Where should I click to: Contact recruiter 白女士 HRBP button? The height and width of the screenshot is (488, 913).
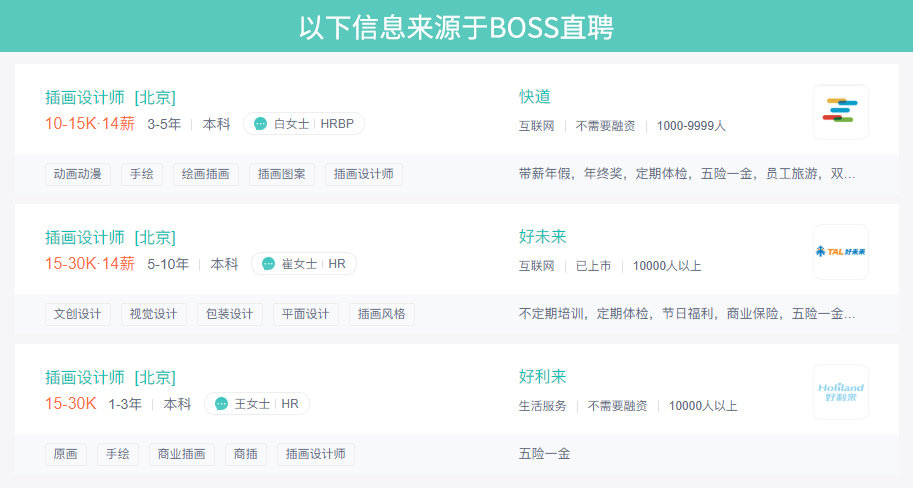304,124
